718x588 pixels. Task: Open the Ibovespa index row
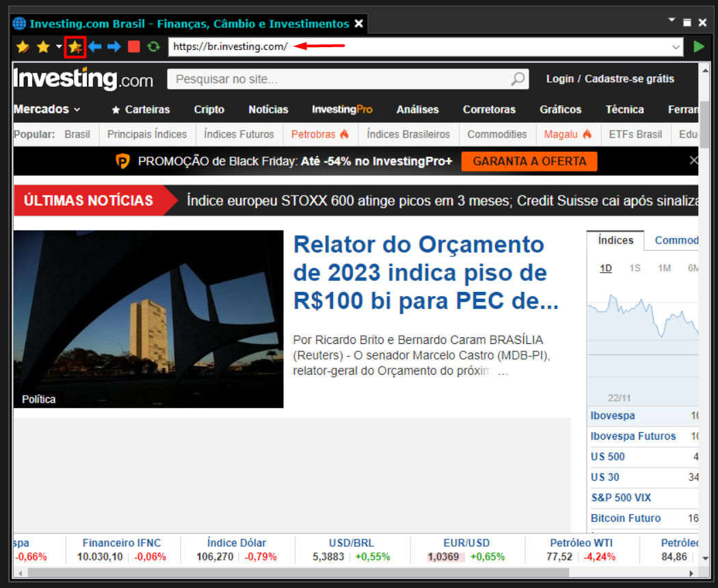pos(643,416)
